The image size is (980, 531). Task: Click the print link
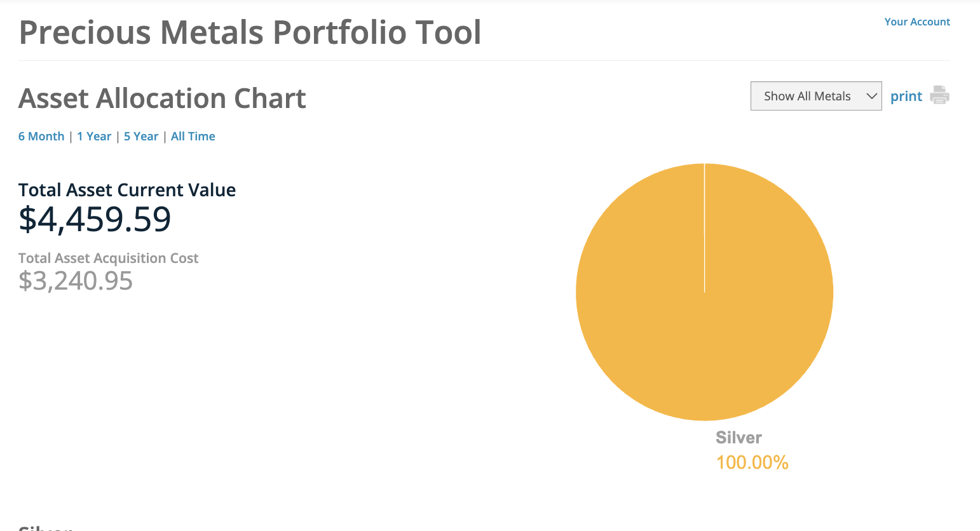tap(906, 97)
